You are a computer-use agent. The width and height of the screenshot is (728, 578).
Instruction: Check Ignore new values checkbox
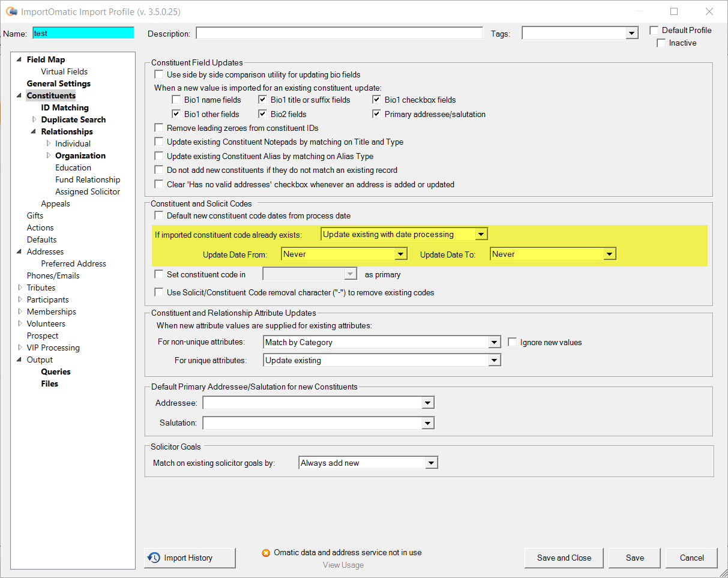(x=513, y=342)
